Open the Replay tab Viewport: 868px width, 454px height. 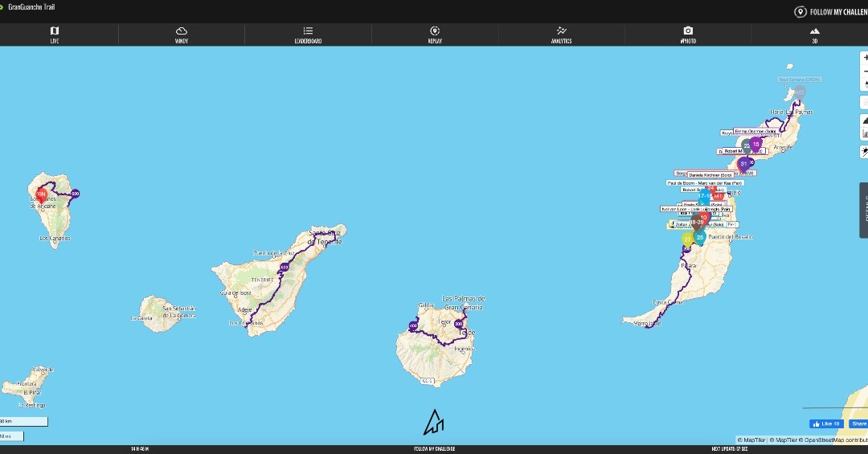pos(435,35)
